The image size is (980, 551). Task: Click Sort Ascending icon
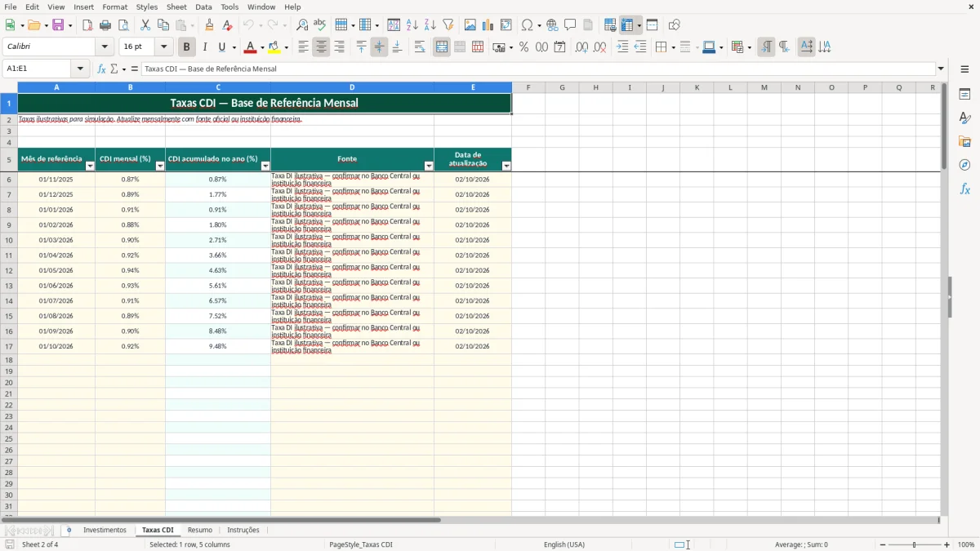(x=412, y=25)
